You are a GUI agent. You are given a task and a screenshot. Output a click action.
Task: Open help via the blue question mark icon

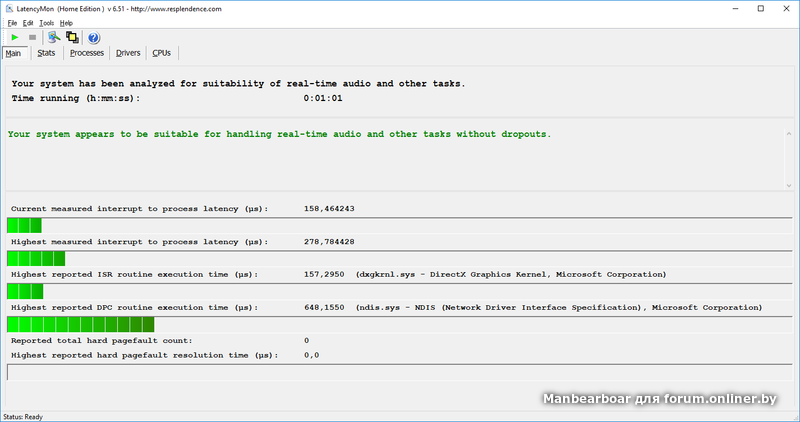94,37
